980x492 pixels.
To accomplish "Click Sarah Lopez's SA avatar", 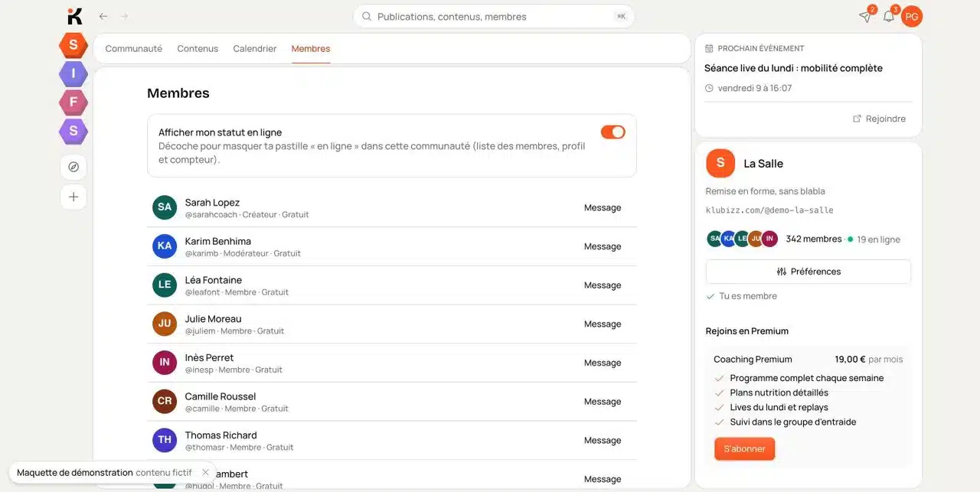I will [165, 207].
